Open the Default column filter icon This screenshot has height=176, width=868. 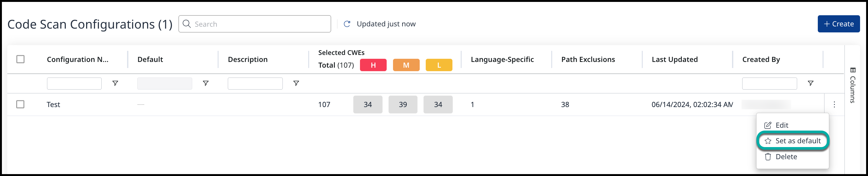pos(206,83)
